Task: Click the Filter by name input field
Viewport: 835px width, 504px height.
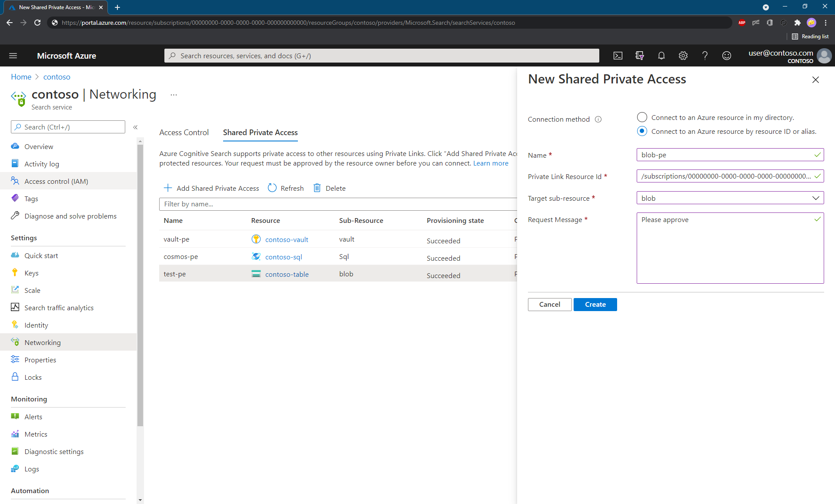Action: tap(337, 204)
